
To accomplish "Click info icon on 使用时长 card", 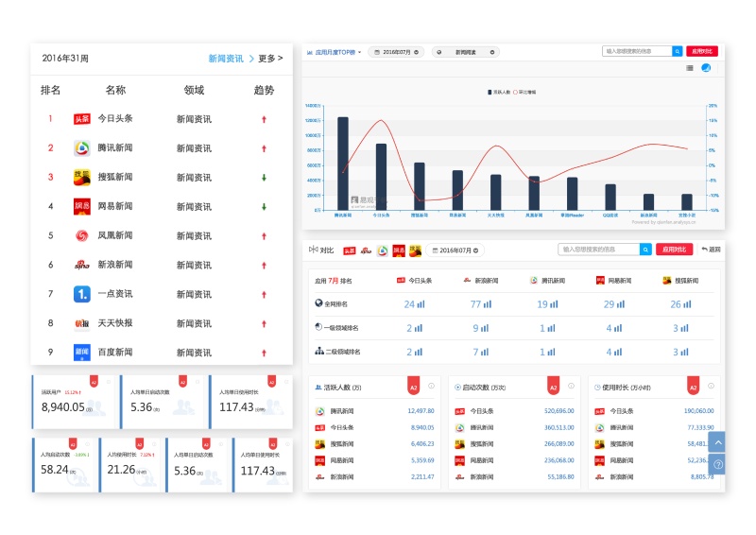I will point(711,386).
